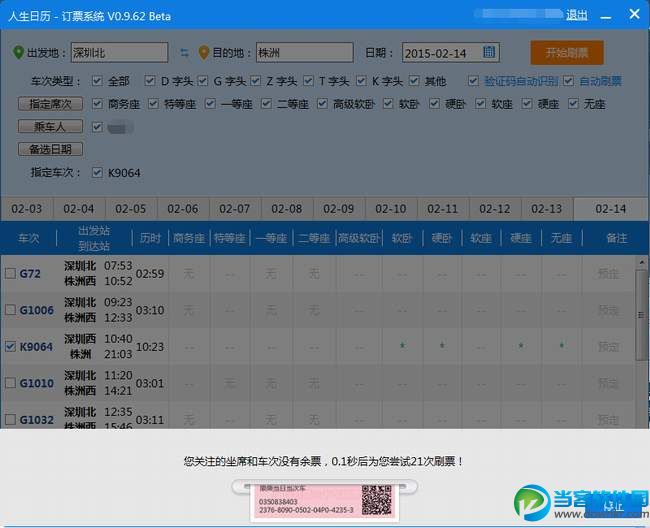The height and width of the screenshot is (528, 650).
Task: Switch to 02-12 date tab
Action: click(x=495, y=208)
